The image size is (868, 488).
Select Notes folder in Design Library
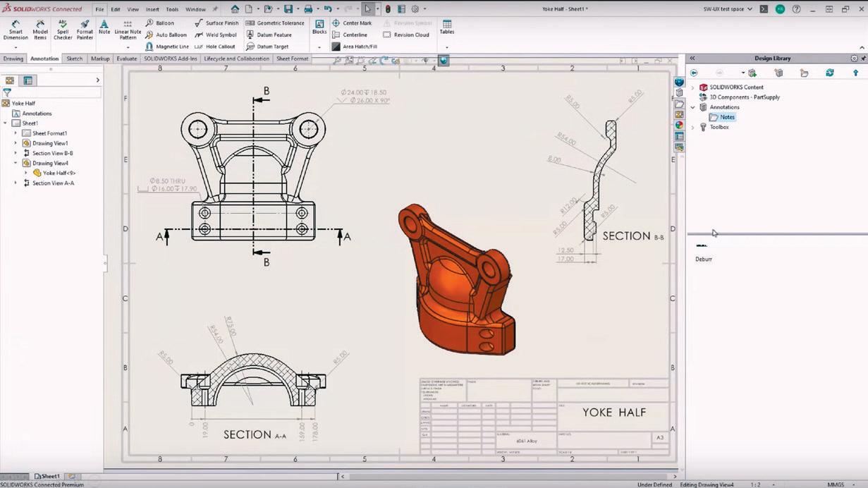[723, 117]
